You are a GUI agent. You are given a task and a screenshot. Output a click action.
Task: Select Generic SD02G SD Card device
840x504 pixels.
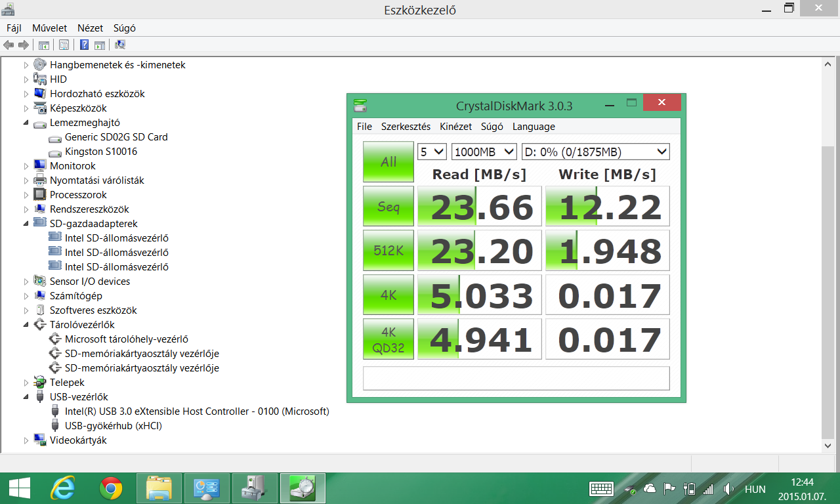116,137
